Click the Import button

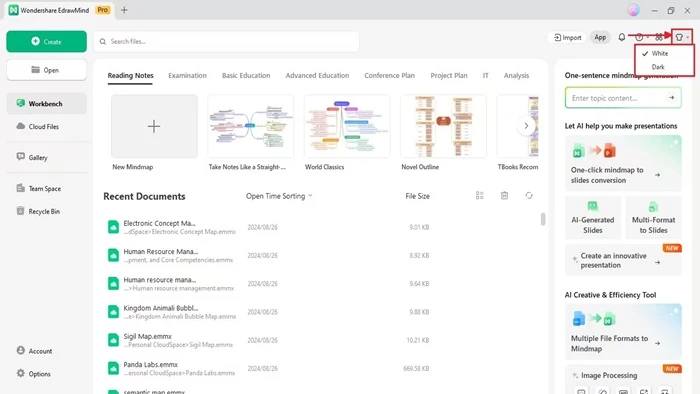[567, 37]
